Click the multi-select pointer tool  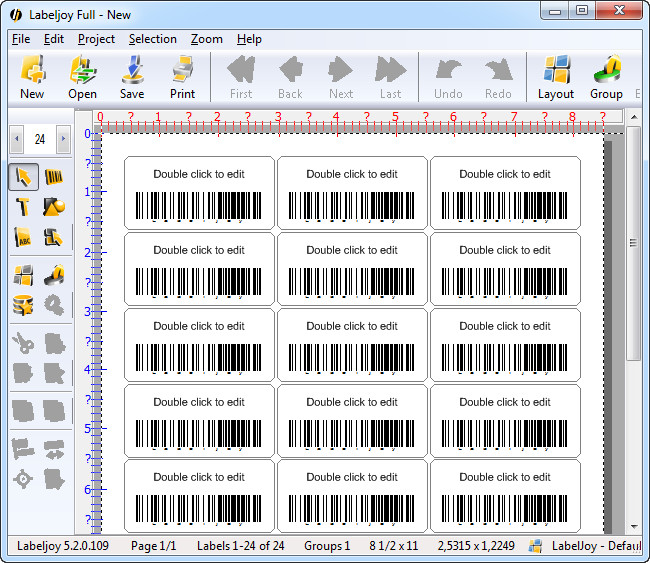[x=53, y=237]
